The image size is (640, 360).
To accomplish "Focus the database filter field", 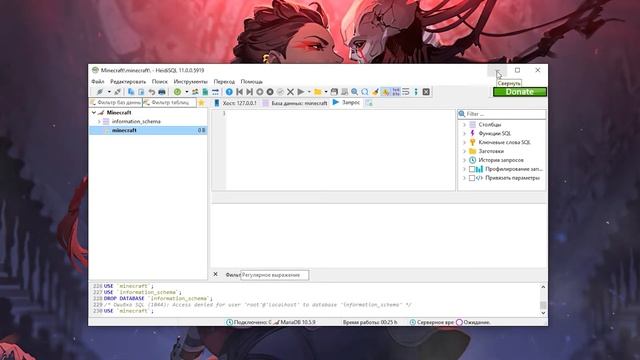I will (x=116, y=102).
